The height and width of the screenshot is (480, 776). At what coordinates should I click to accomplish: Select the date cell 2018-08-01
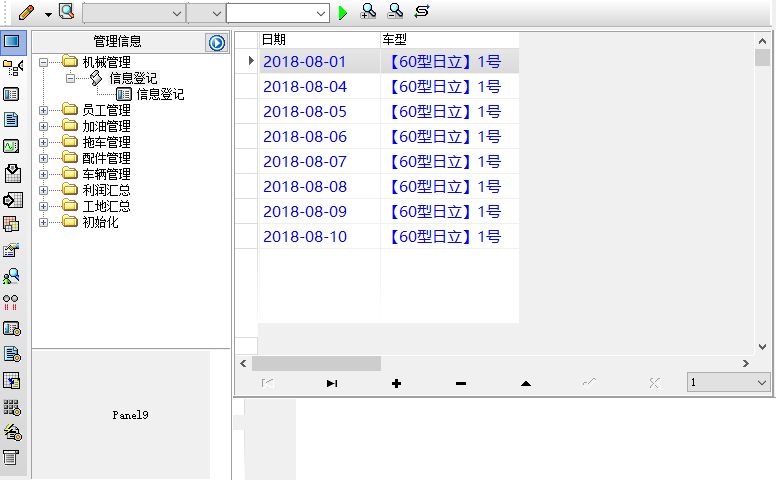[x=319, y=61]
